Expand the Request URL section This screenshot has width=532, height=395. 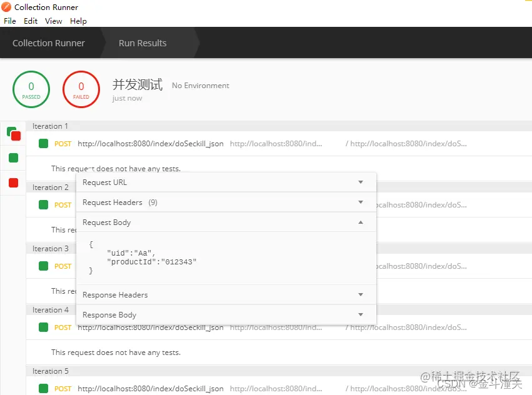pyautogui.click(x=226, y=182)
